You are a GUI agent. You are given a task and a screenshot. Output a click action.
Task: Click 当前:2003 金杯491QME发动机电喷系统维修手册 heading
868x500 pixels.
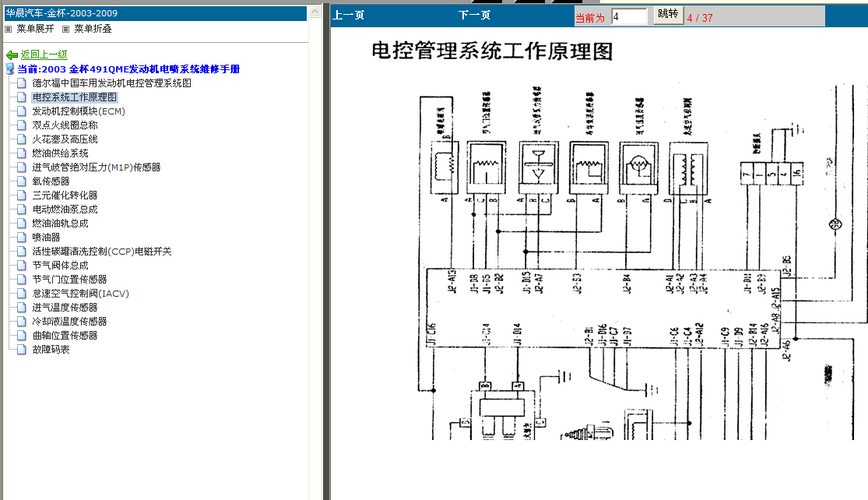(x=128, y=69)
